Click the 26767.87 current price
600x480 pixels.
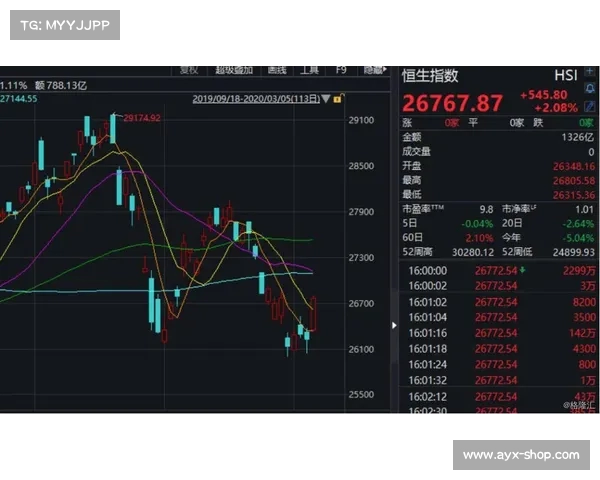coord(453,103)
